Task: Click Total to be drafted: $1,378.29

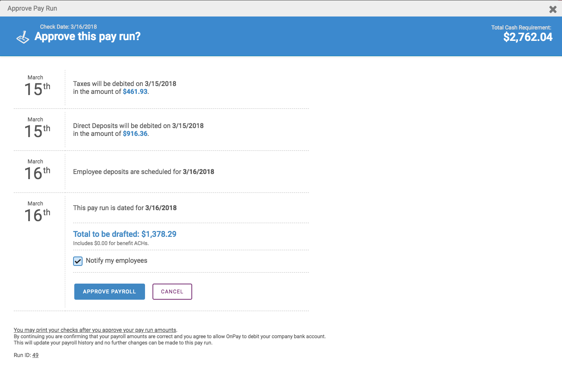Action: (125, 234)
